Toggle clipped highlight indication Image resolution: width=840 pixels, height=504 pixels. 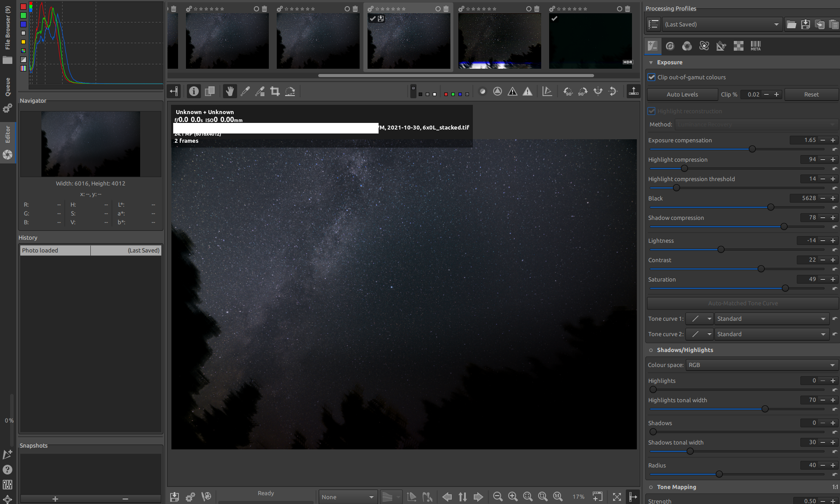527,91
